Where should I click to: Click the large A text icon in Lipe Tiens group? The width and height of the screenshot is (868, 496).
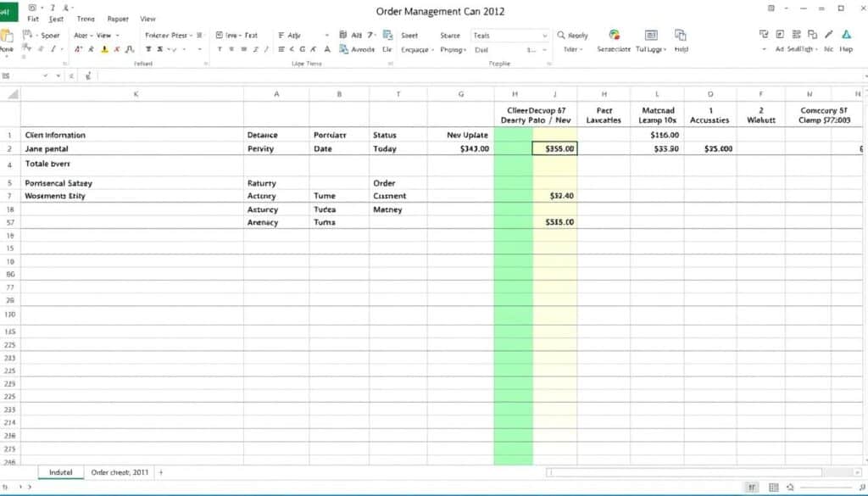[x=327, y=49]
